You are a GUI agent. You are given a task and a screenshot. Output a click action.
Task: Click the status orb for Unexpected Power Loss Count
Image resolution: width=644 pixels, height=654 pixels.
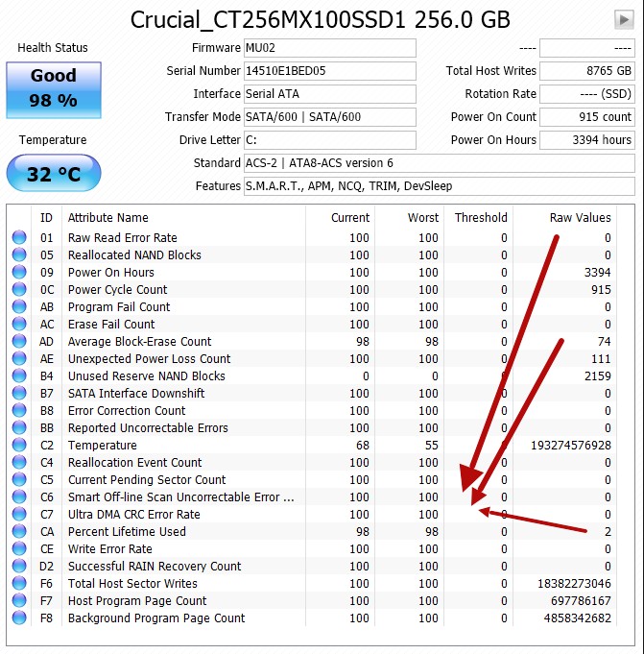[19, 358]
